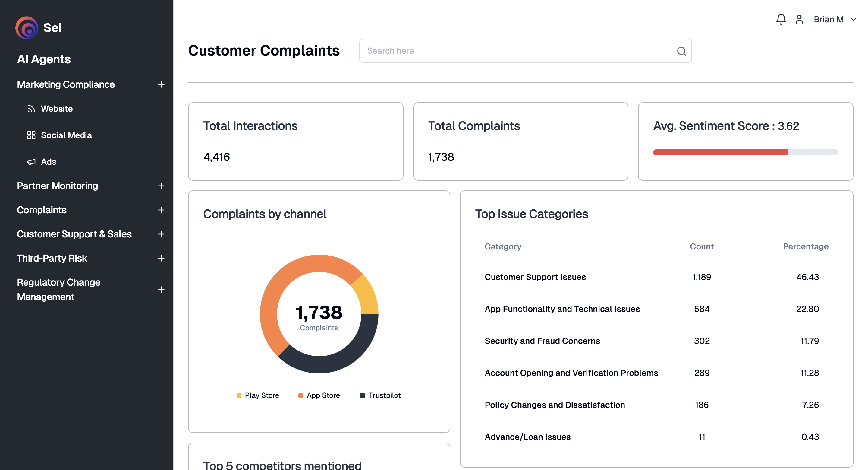
Task: Click the Social Media grid icon
Action: (31, 135)
